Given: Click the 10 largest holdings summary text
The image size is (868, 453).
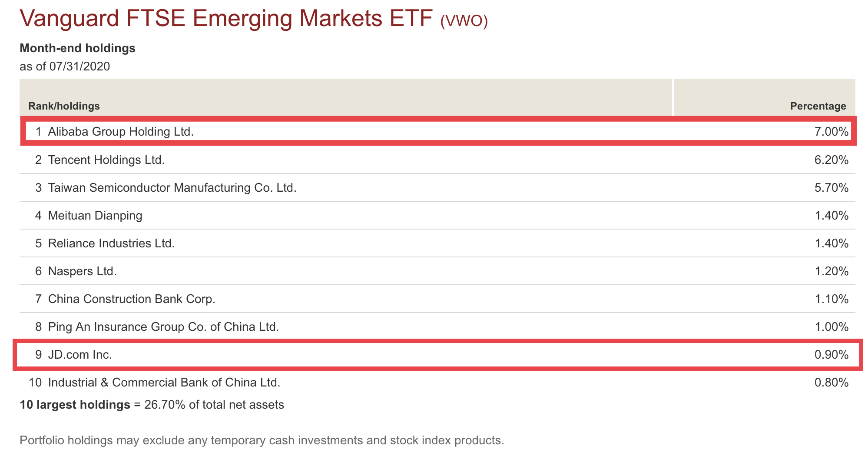Looking at the screenshot, I should (x=152, y=405).
